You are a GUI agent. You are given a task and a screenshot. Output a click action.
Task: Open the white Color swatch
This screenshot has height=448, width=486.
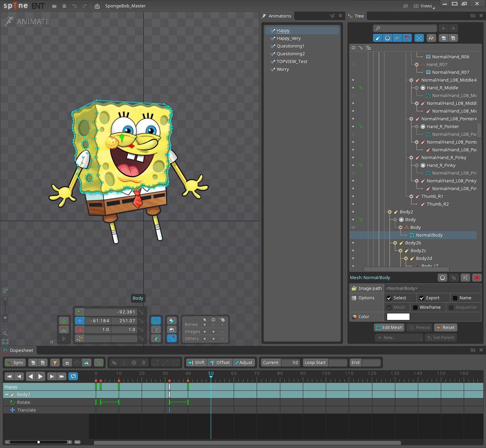398,317
